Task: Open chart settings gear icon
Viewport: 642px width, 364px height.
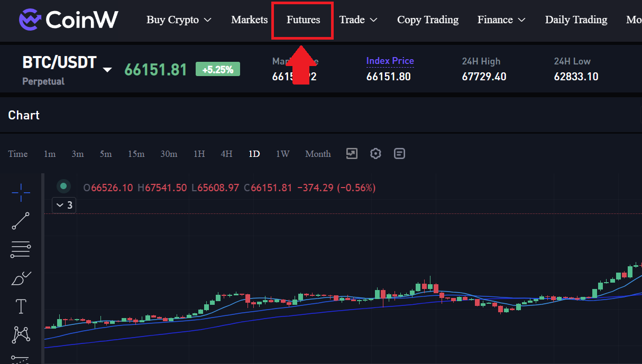Action: [375, 154]
